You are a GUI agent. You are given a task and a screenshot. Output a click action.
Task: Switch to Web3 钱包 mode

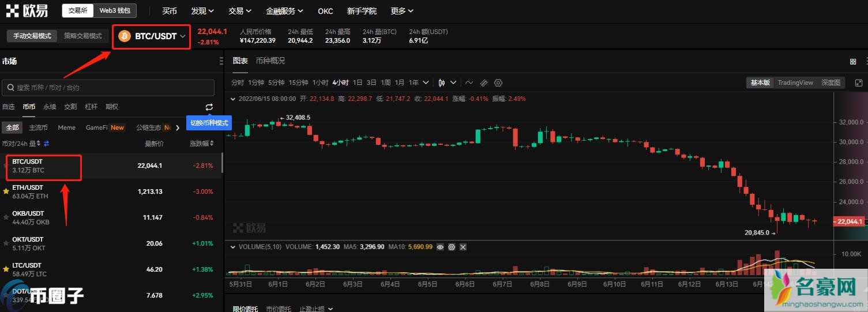click(115, 10)
